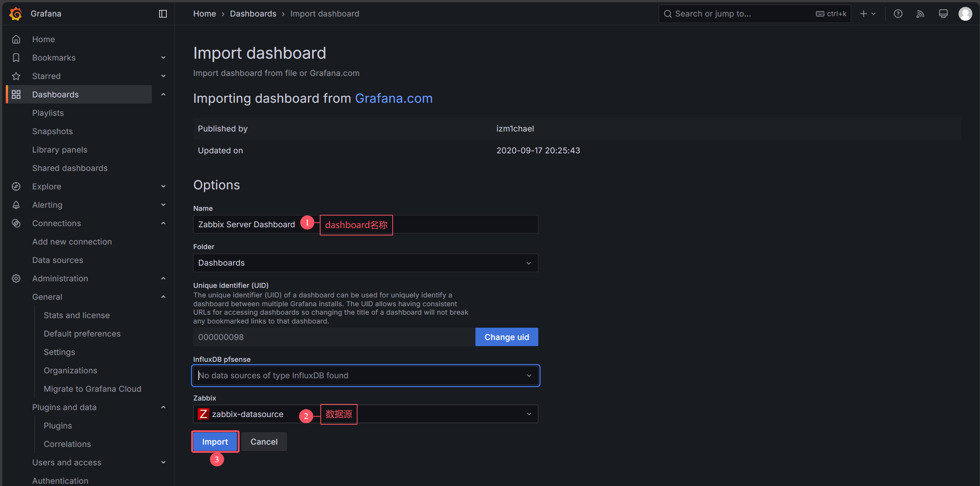
Task: Expand the Explore section chevron
Action: [163, 186]
